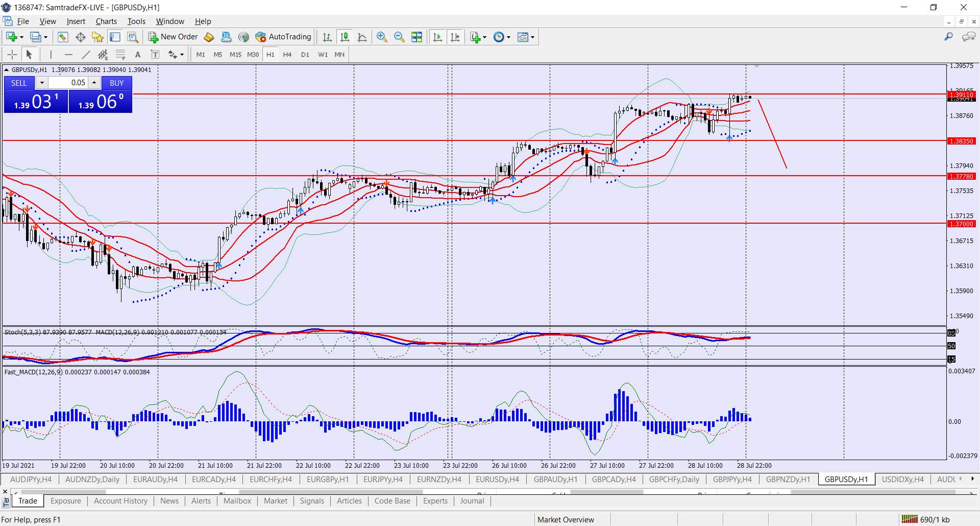This screenshot has width=980, height=526.
Task: Open the GBPJPYy,H4 chart tab
Action: [732, 480]
